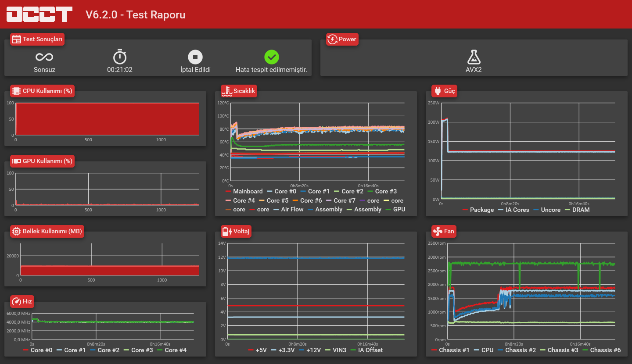Click the OCCT logo in header
Viewport: 632px width, 364px height.
pyautogui.click(x=39, y=14)
